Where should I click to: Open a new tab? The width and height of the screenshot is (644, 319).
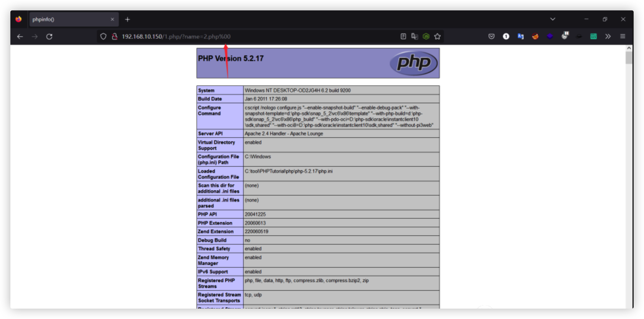127,19
